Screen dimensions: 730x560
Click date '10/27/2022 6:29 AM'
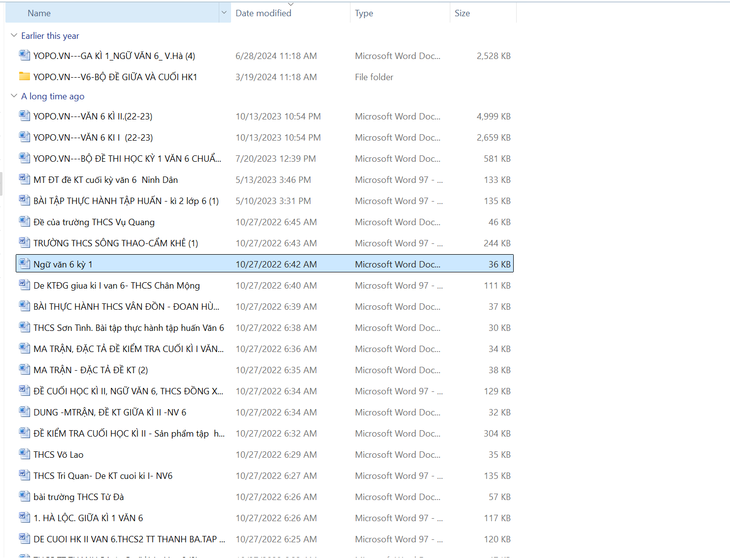(x=276, y=455)
